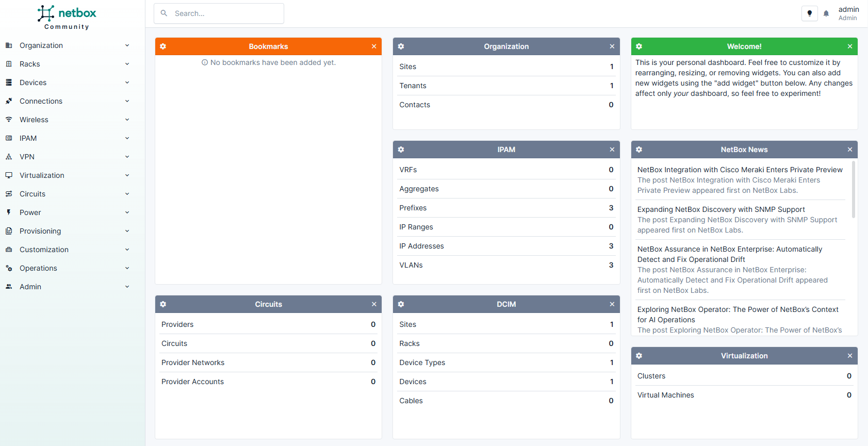This screenshot has height=446, width=868.
Task: Click the Virtualization widget gear icon
Action: [x=639, y=356]
